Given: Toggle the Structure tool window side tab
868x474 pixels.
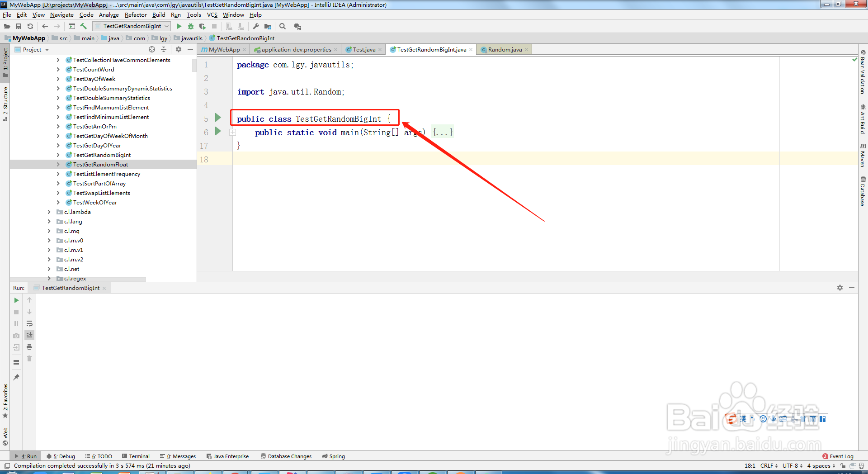Looking at the screenshot, I should click(5, 104).
